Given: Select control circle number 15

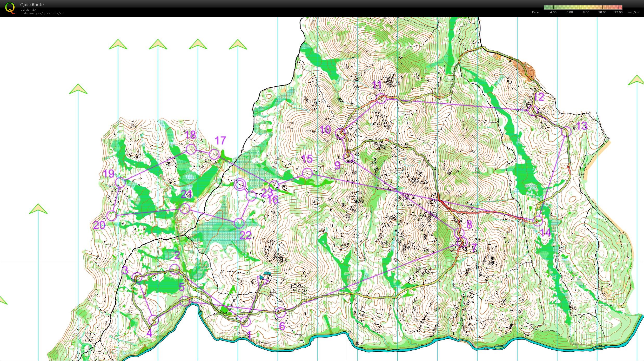Looking at the screenshot, I should tap(307, 173).
